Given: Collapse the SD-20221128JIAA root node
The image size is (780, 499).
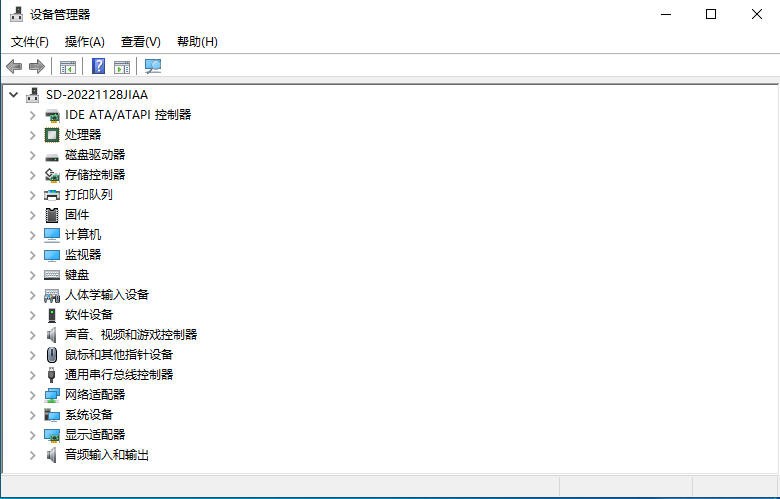Looking at the screenshot, I should click(x=14, y=95).
